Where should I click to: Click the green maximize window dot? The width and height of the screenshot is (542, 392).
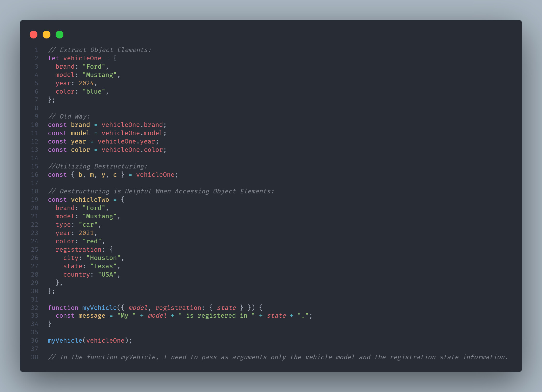coord(60,35)
